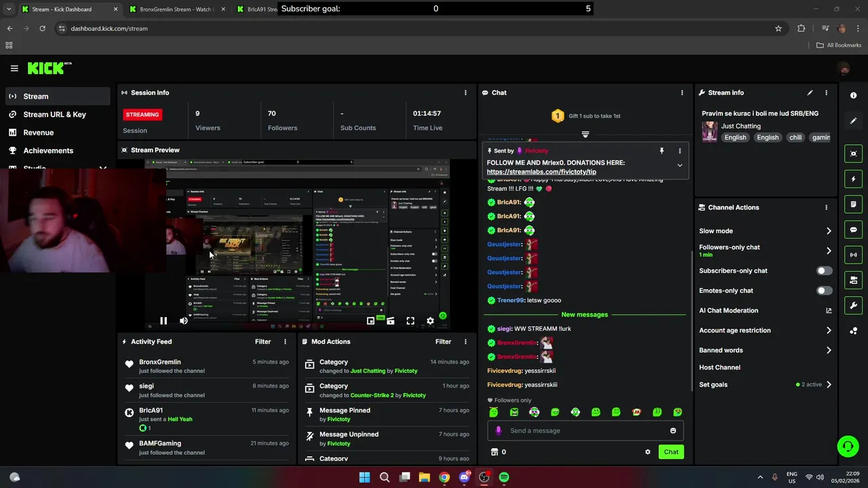Open Chat panel three-dot menu
The height and width of the screenshot is (488, 868).
(682, 93)
